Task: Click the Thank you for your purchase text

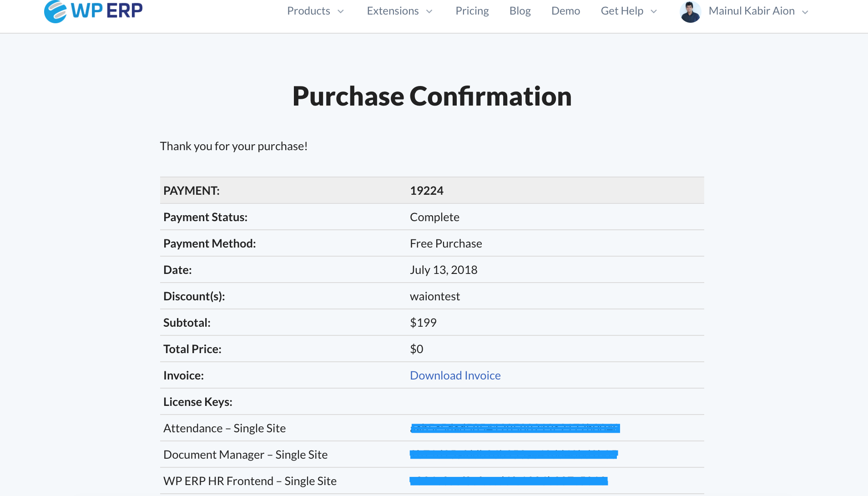Action: (234, 146)
